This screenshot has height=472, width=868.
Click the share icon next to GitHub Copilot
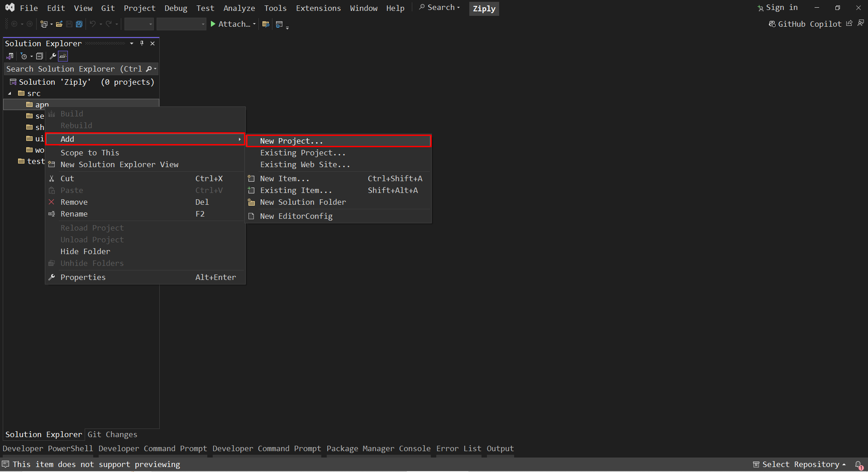click(849, 23)
